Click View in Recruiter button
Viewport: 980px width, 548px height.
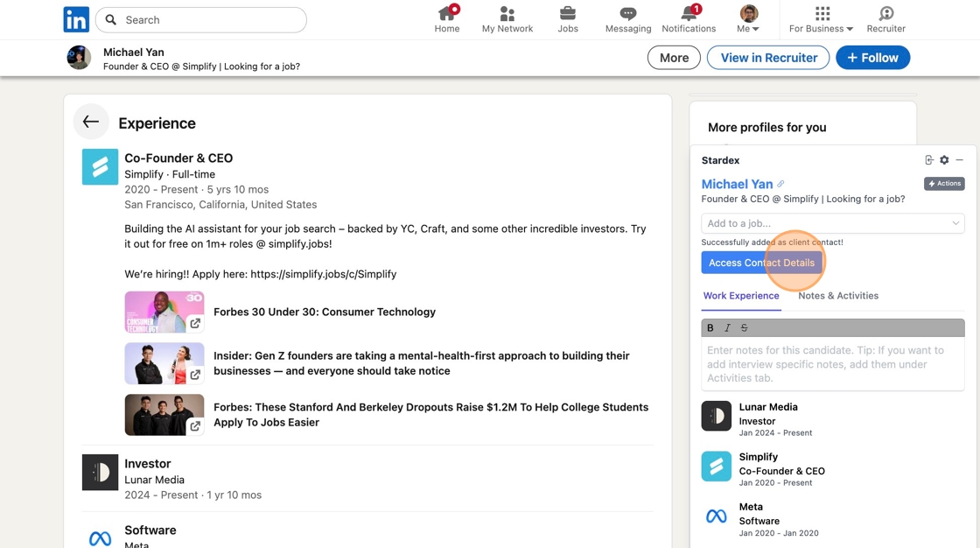[x=768, y=58]
